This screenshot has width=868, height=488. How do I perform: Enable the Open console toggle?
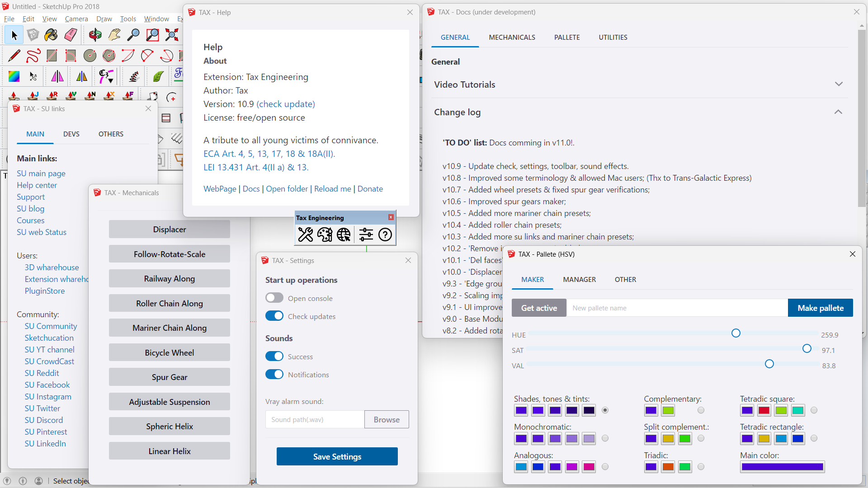pos(274,297)
